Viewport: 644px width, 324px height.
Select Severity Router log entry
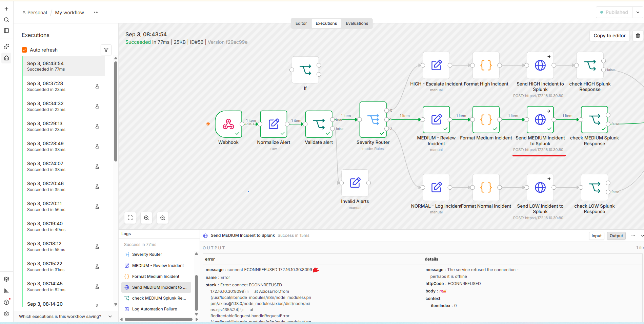156,254
